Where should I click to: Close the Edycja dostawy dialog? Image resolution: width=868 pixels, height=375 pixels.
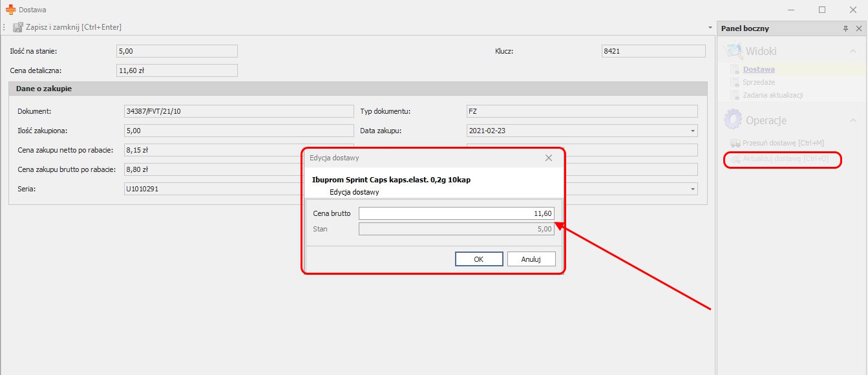click(x=549, y=158)
